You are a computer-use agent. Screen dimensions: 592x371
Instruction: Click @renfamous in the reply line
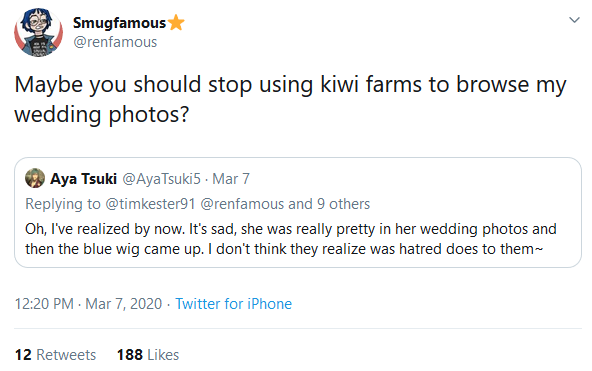tap(242, 204)
